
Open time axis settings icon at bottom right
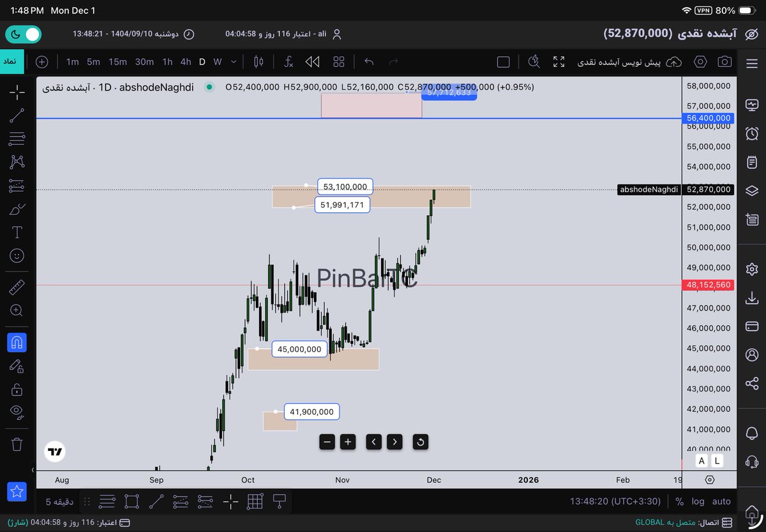tap(710, 480)
